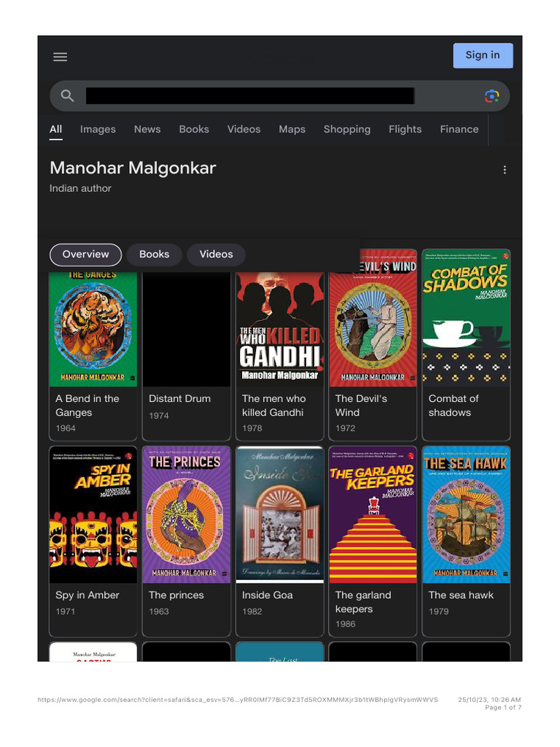This screenshot has height=747, width=560.
Task: Click the Google Lens camera icon
Action: point(492,96)
